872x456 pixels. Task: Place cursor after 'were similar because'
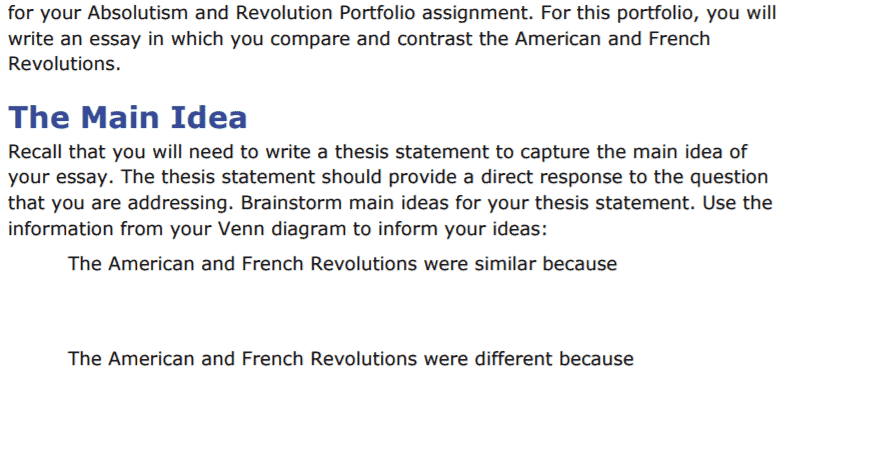click(619, 264)
